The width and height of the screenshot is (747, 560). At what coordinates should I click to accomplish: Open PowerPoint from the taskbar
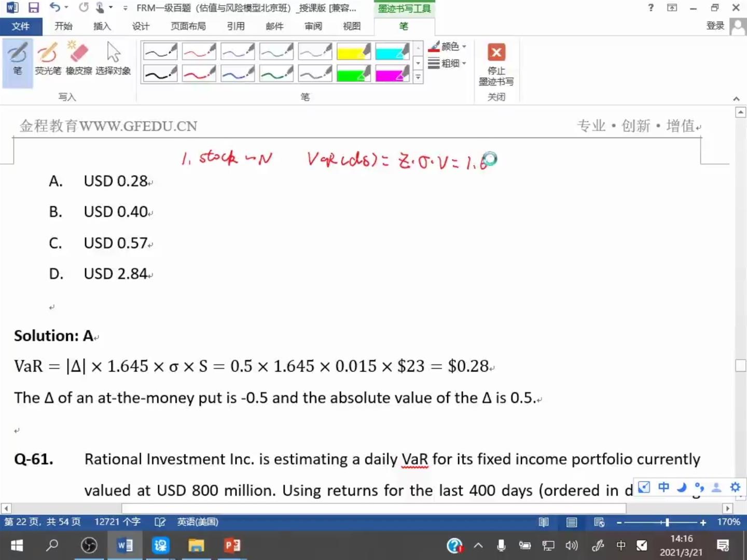(231, 545)
